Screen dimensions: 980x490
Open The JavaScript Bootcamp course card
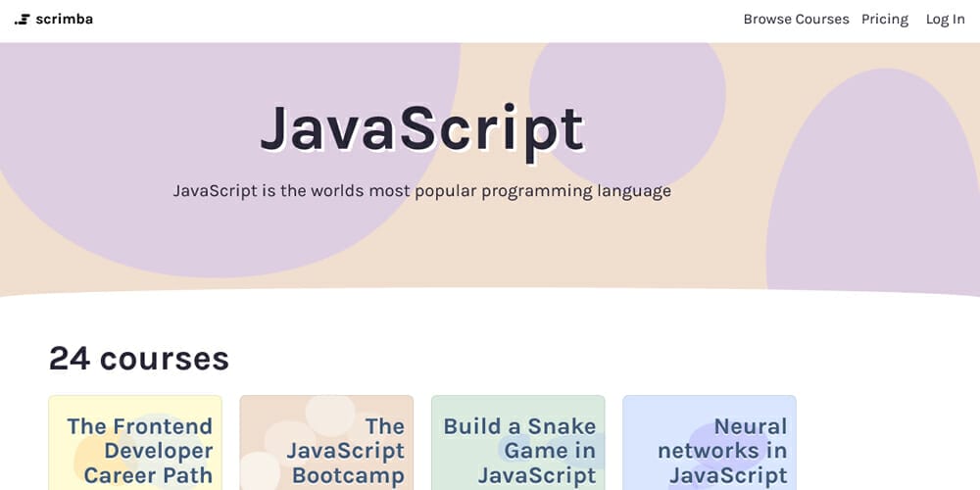(326, 443)
